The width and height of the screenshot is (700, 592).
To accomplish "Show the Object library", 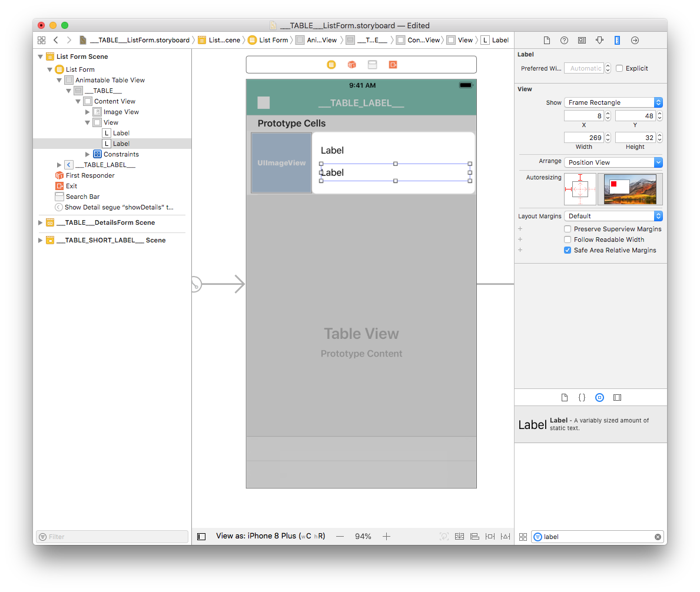I will [x=599, y=397].
